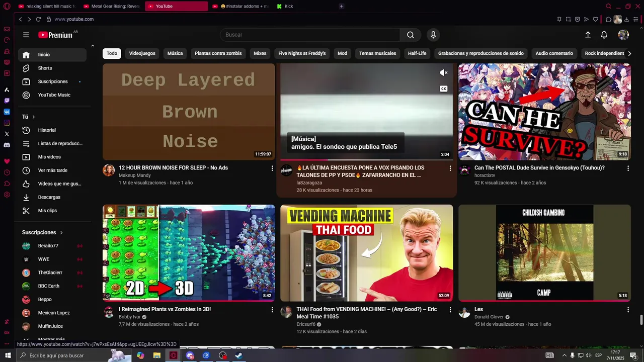Search tabs with red magnifier icon

tap(608, 6)
